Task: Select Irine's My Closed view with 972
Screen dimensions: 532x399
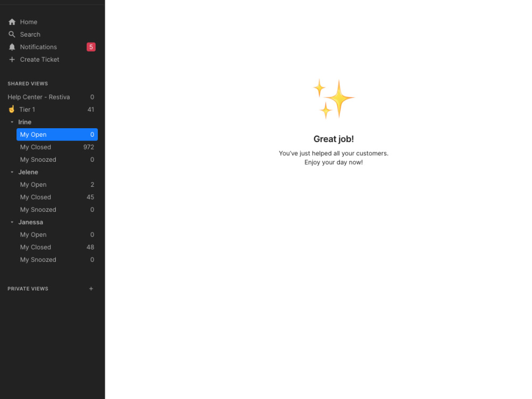Action: [57, 147]
